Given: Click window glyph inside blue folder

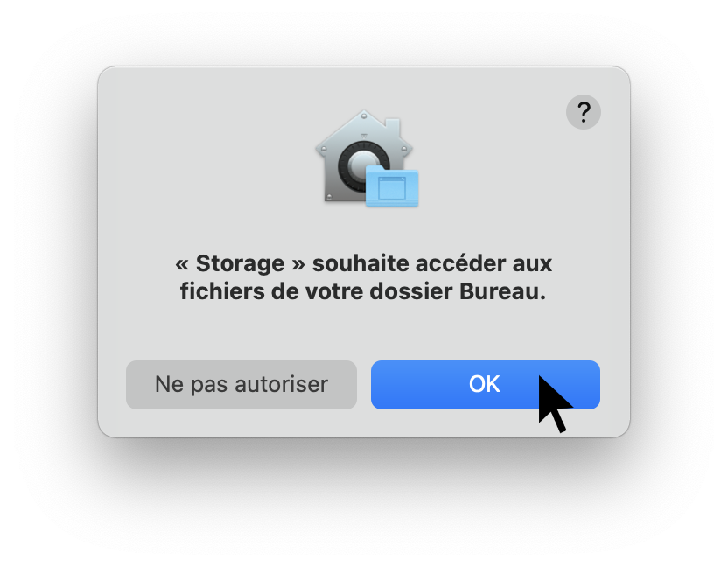Looking at the screenshot, I should click(x=392, y=188).
